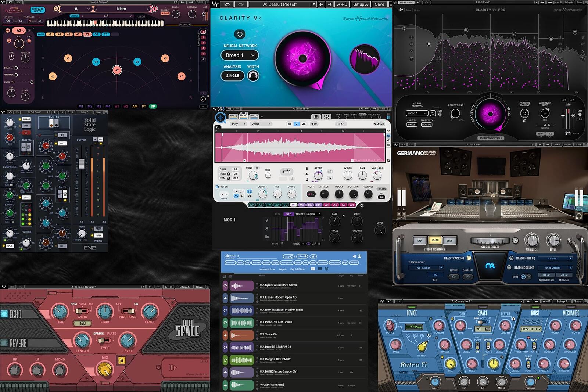Click the add sample plus icon in CR8
This screenshot has width=588, height=392.
tap(262, 117)
